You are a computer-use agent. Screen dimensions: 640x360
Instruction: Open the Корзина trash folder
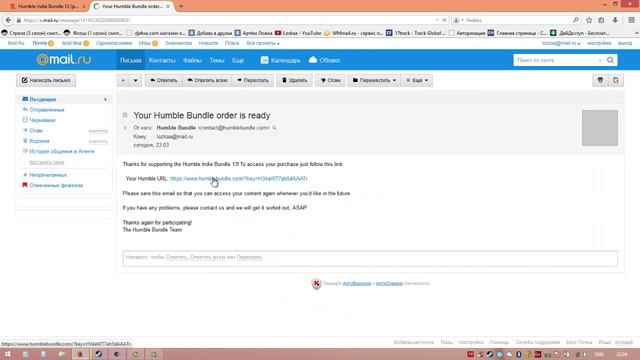click(39, 141)
